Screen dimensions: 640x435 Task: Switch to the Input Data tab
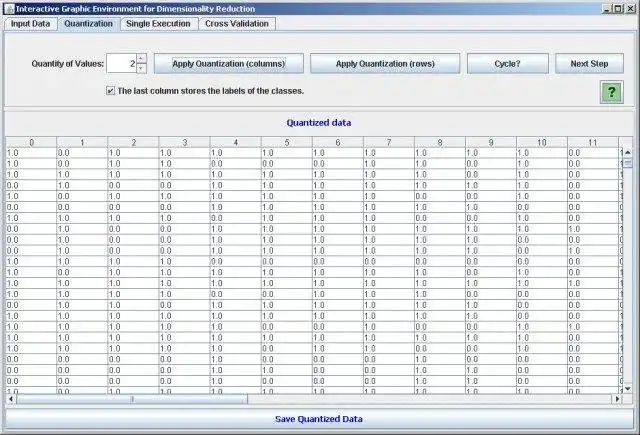pos(31,24)
